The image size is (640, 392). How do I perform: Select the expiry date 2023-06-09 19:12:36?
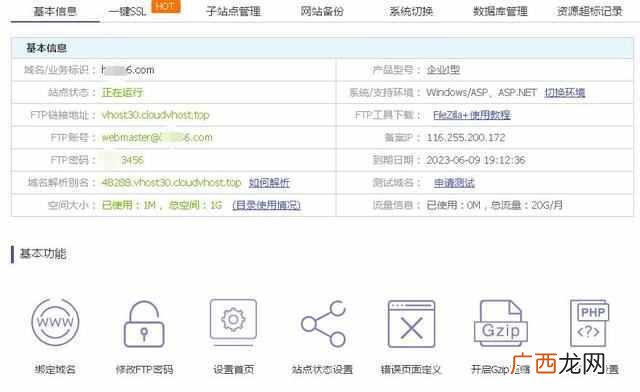click(476, 160)
